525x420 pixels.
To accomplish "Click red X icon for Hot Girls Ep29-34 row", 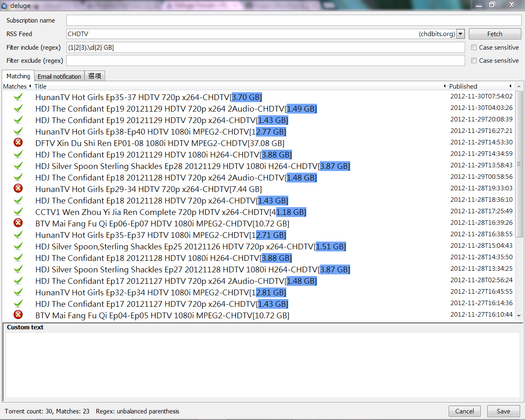I will coord(18,188).
